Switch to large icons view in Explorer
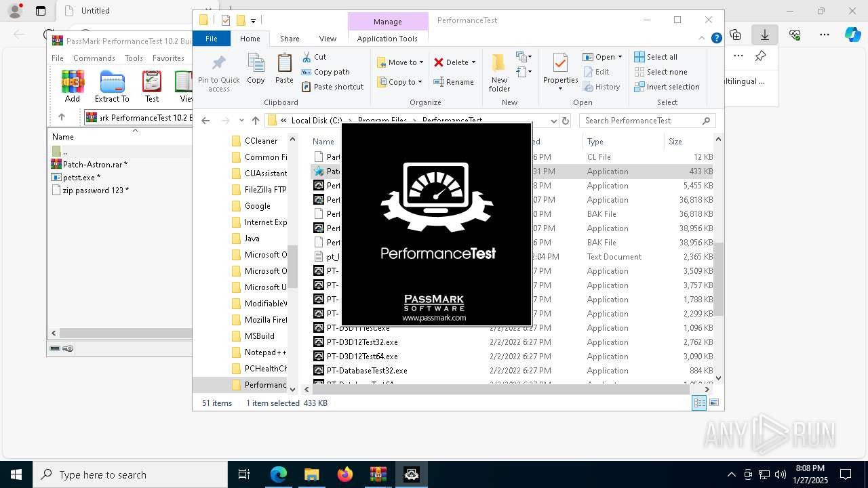Screen dimensions: 868x488 [x=713, y=403]
